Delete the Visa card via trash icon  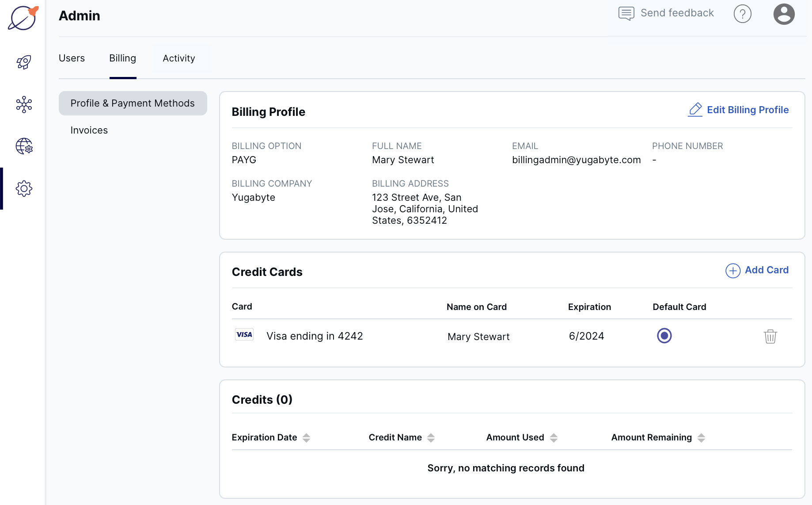[x=770, y=336]
